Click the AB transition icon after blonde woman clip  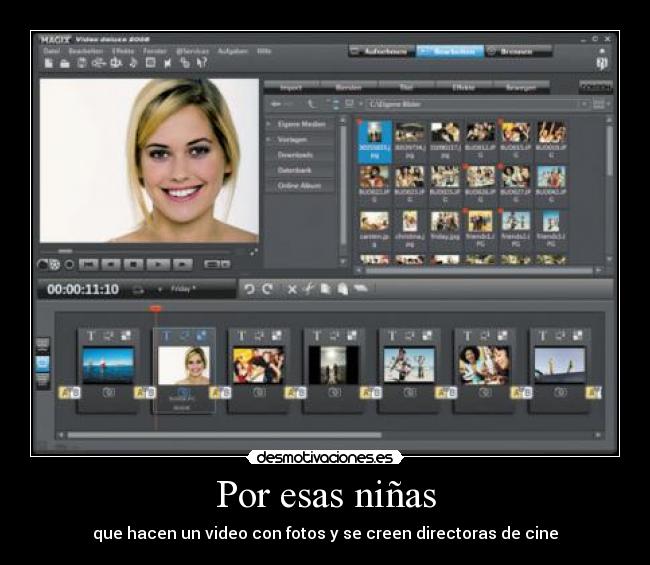(220, 392)
